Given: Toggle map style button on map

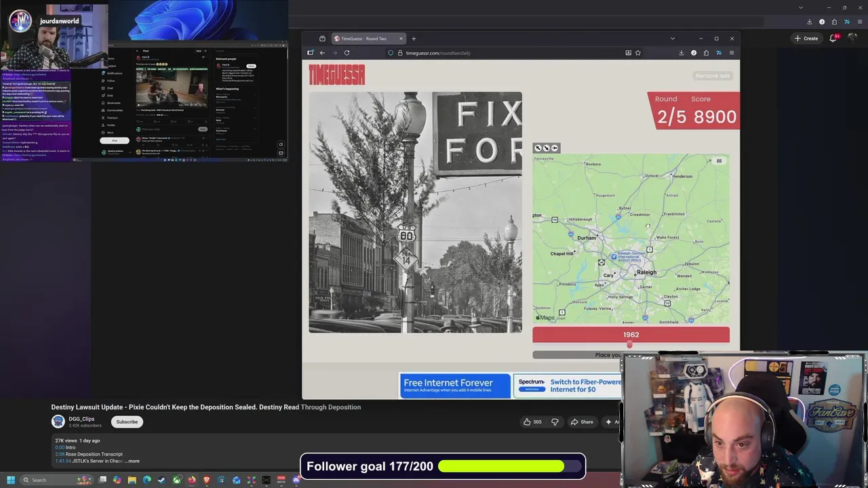Looking at the screenshot, I should click(719, 161).
